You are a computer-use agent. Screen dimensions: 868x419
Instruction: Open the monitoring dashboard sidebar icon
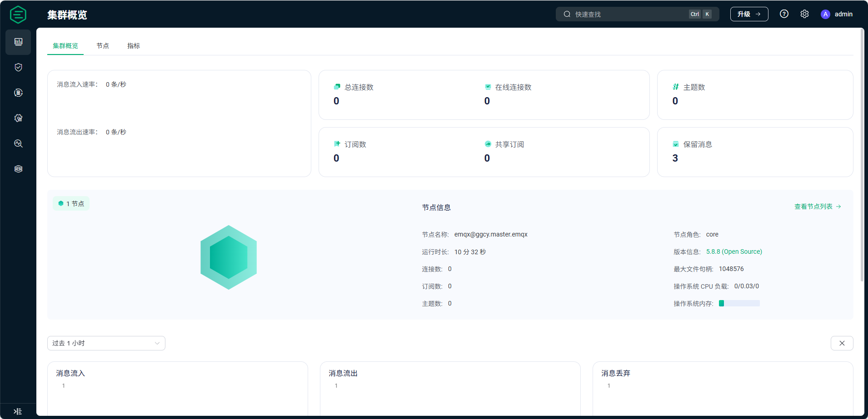point(18,42)
